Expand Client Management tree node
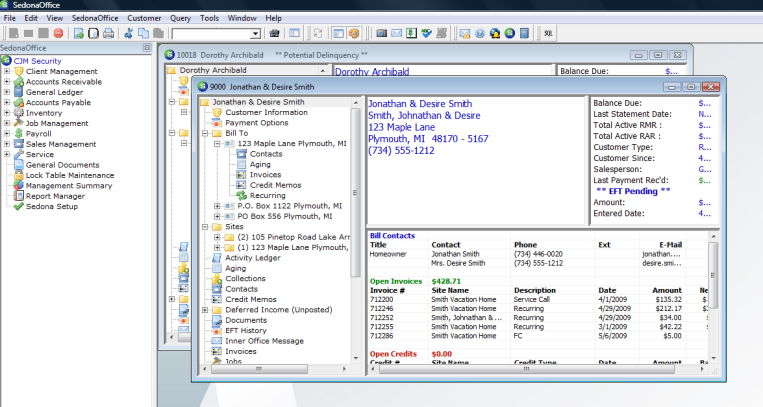Screen dimensions: 763x407 point(7,71)
